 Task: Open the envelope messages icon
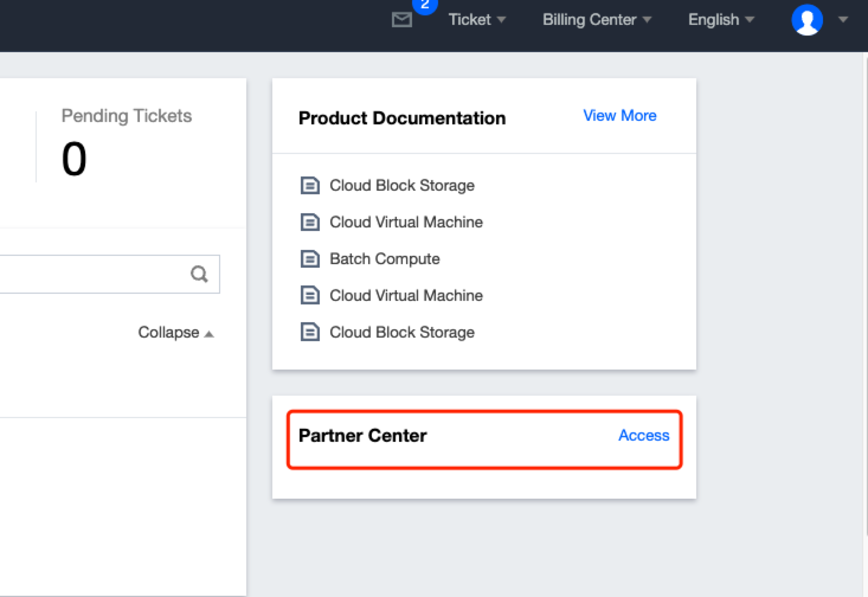(x=402, y=20)
